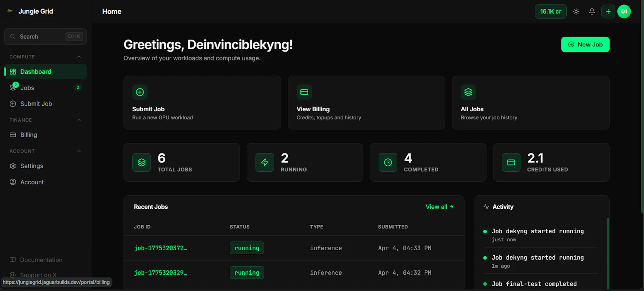Click the Dashboard grid icon in sidebar

13,72
